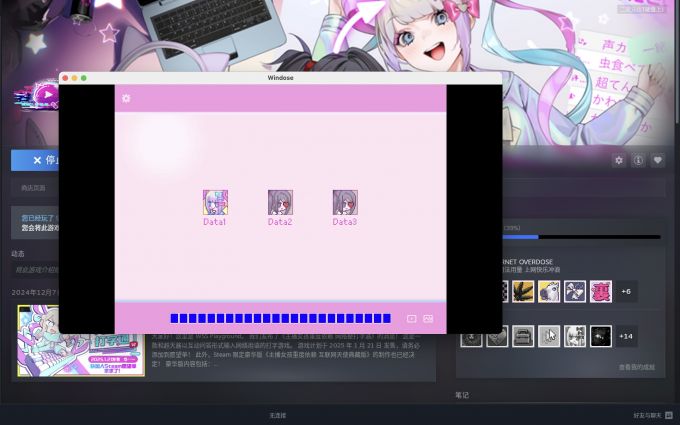Click the Steam achievement progress bar
Image resolution: width=680 pixels, height=425 pixels.
click(582, 237)
